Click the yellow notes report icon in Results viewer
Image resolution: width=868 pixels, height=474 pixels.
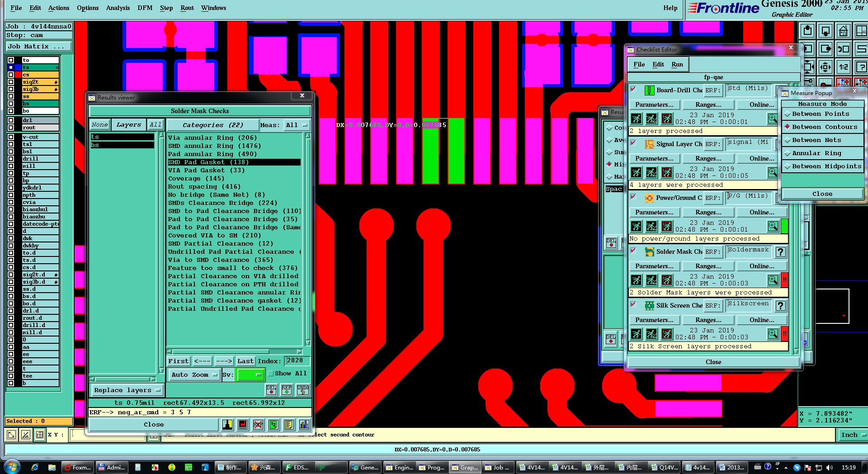(288, 424)
